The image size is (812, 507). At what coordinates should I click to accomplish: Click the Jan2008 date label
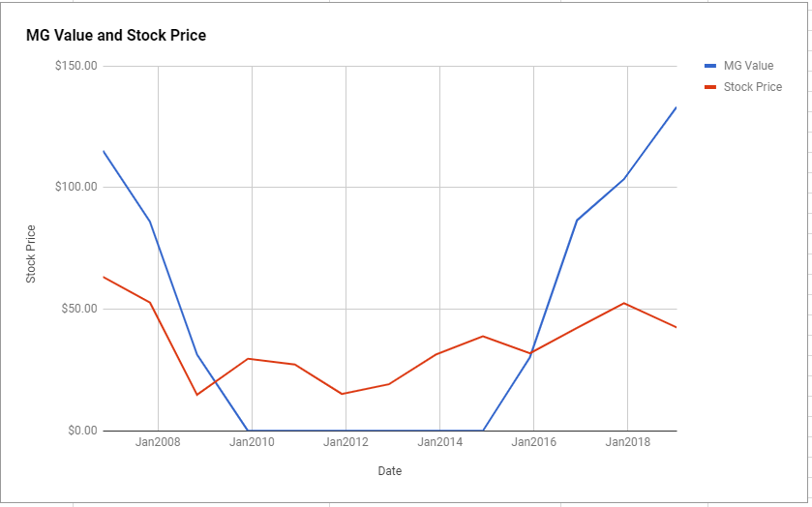click(x=158, y=442)
